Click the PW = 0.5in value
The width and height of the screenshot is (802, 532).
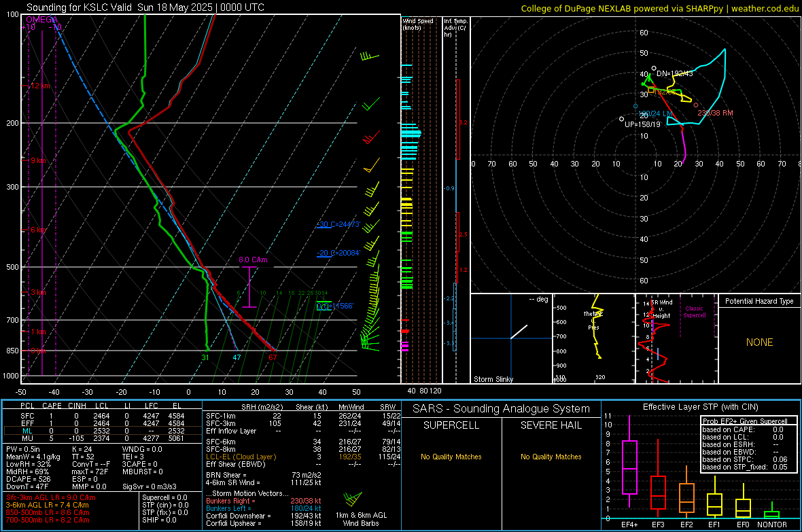pyautogui.click(x=23, y=449)
